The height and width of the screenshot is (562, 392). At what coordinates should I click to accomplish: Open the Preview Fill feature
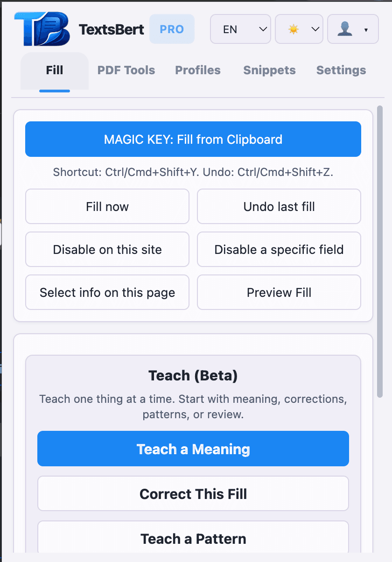click(279, 292)
